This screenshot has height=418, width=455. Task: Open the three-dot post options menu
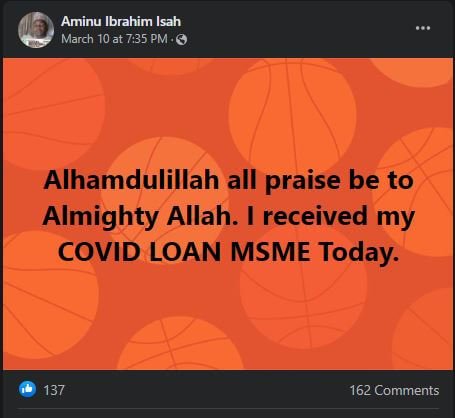pos(423,28)
